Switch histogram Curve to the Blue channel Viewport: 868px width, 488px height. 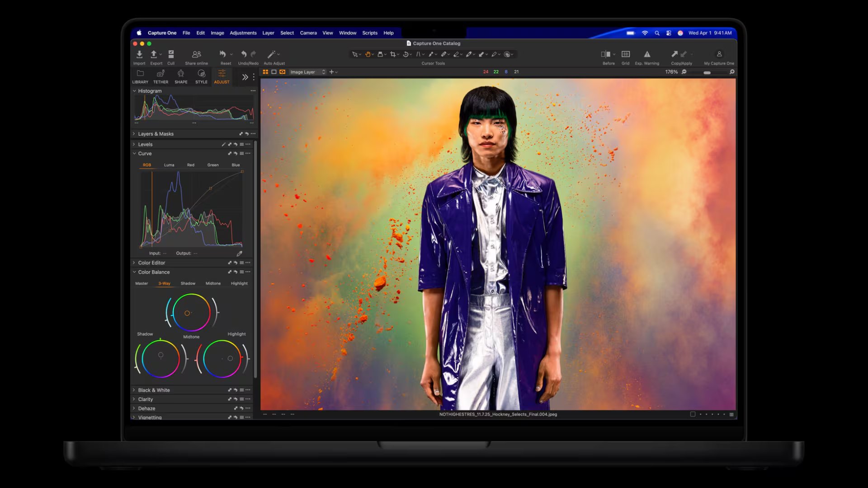click(x=236, y=165)
